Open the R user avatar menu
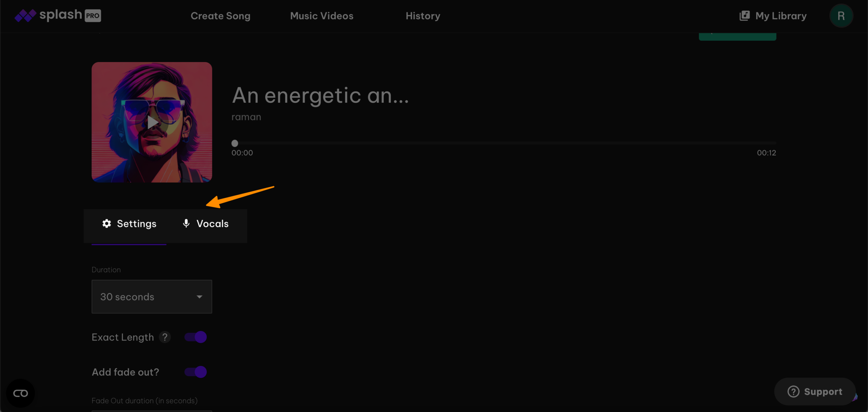 [841, 16]
